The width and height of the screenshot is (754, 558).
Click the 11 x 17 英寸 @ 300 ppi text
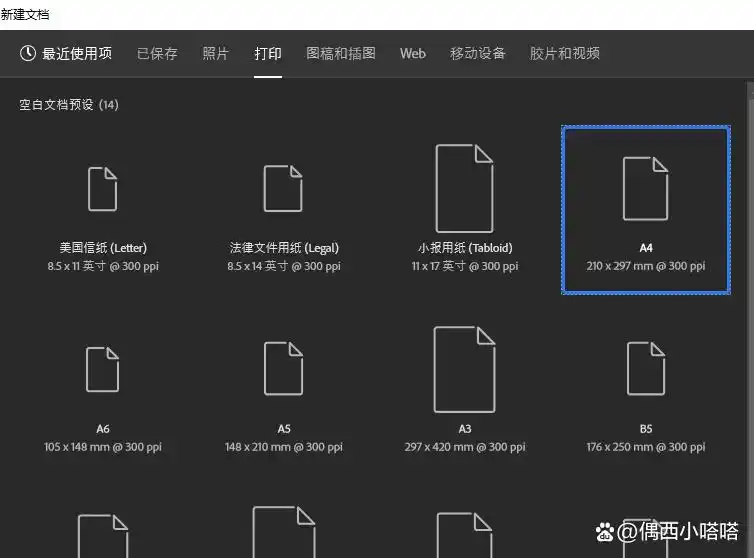[465, 266]
